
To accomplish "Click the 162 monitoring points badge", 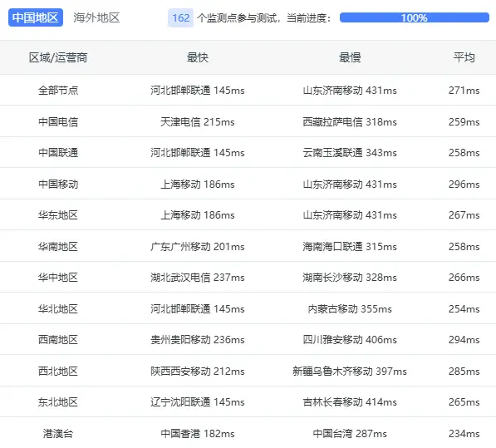I will 180,17.
